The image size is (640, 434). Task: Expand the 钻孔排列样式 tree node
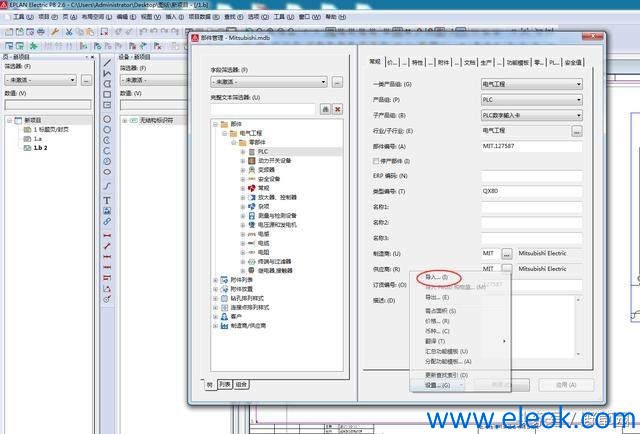216,298
